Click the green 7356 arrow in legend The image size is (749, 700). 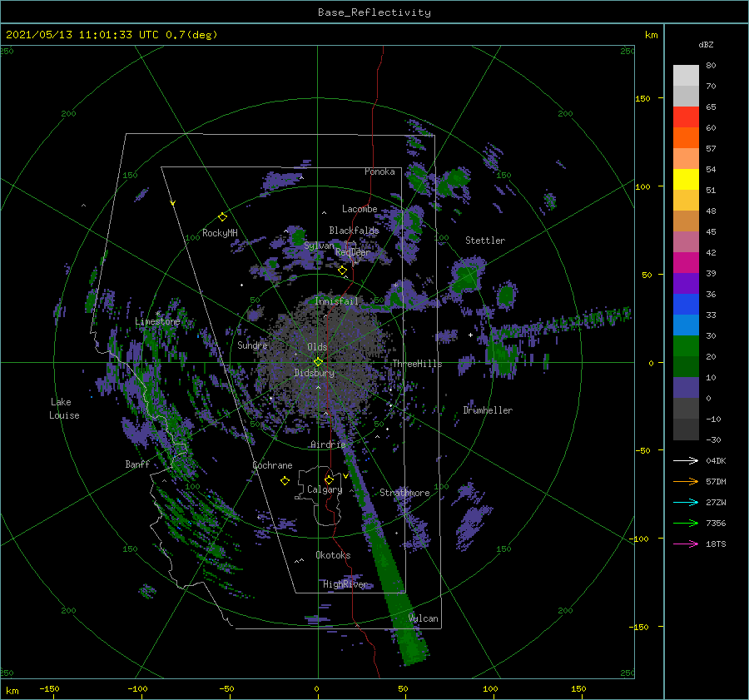[686, 524]
